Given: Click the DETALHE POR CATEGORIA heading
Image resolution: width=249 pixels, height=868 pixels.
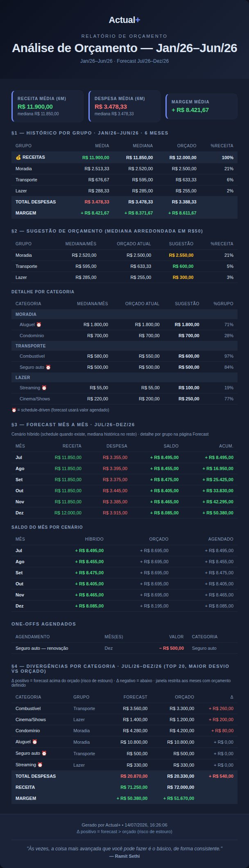Looking at the screenshot, I should click(43, 292).
